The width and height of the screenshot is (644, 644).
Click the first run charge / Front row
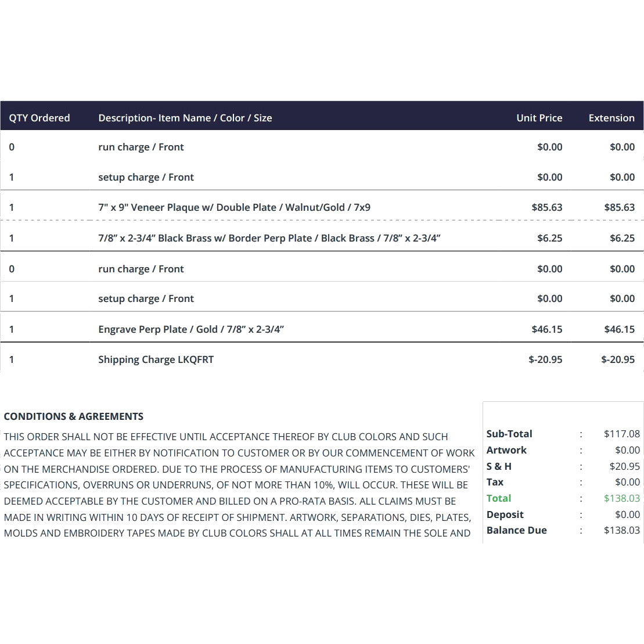click(322, 147)
